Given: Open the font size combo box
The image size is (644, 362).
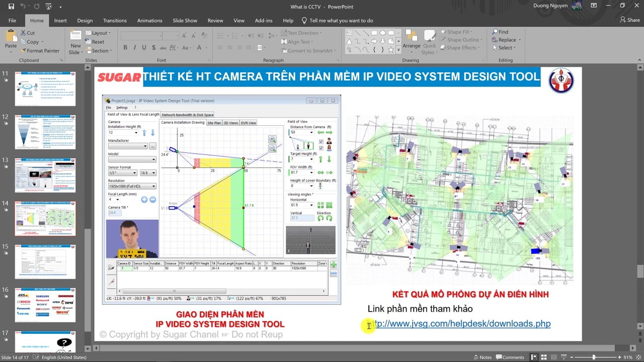Looking at the screenshot, I should click(x=171, y=35).
